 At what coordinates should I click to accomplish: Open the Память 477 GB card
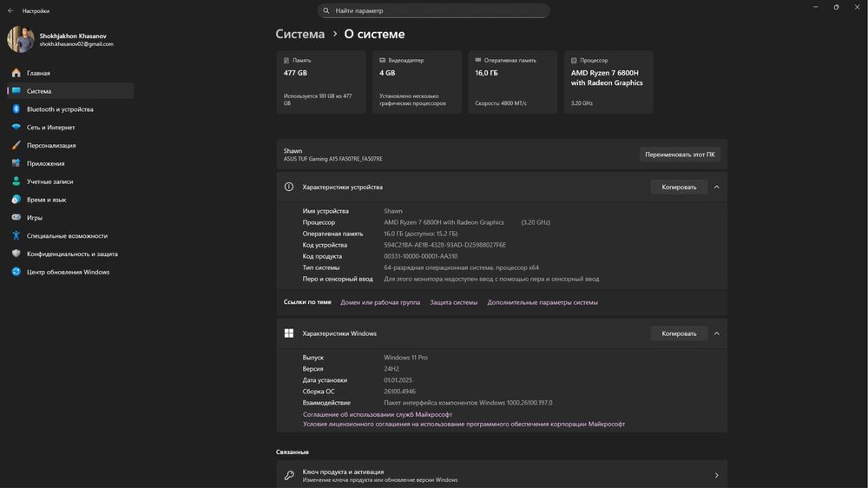point(321,82)
